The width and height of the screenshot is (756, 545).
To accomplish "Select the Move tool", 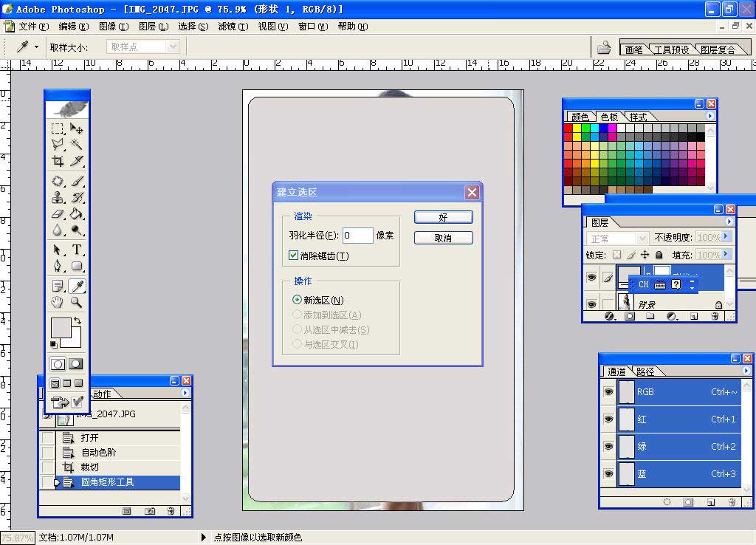I will pyautogui.click(x=76, y=128).
